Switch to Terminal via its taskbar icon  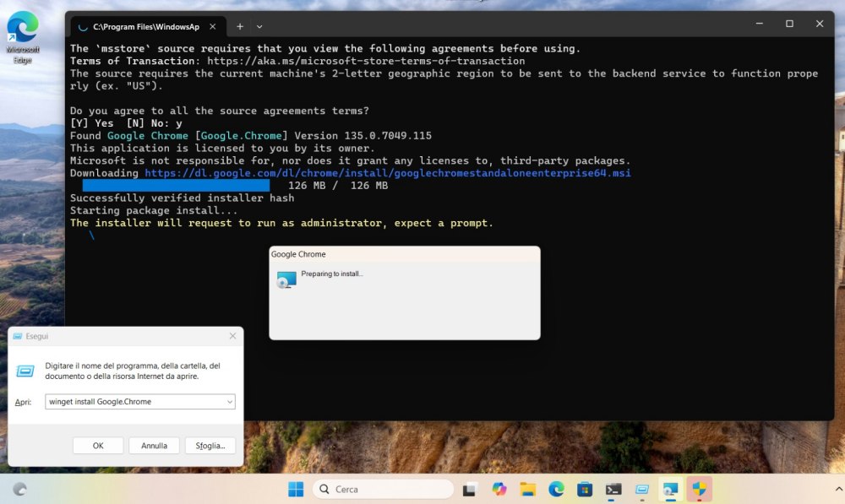pyautogui.click(x=613, y=489)
